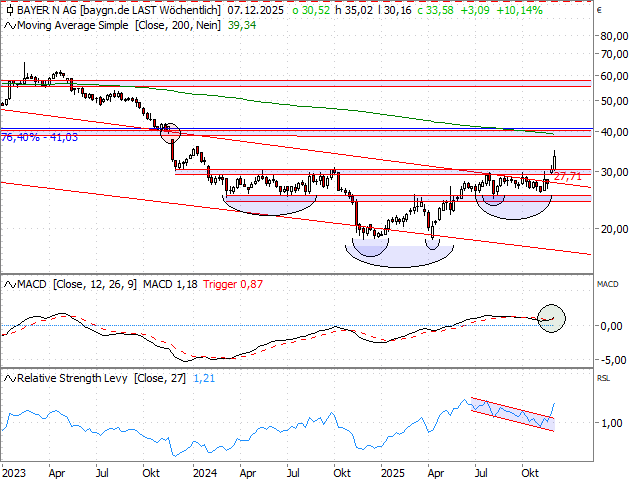640x480 pixels.
Task: Click the Moving Average Simple indicator label
Action: click(73, 25)
